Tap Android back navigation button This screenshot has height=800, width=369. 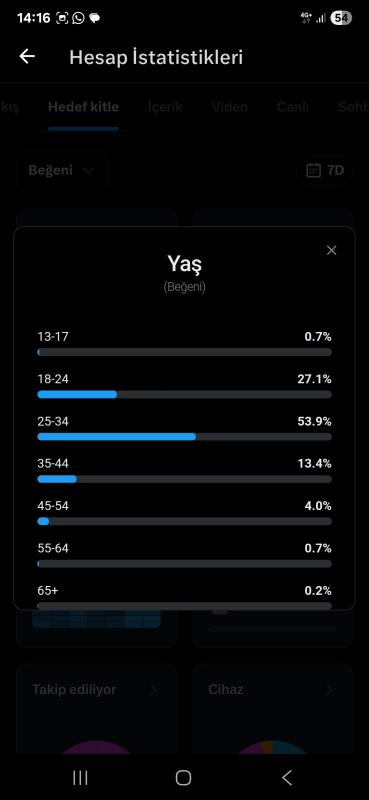coord(287,778)
